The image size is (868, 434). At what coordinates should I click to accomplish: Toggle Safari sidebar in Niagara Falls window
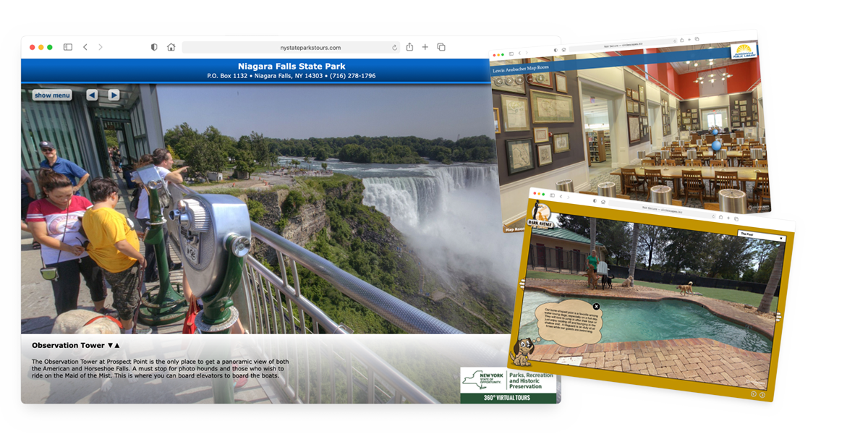67,47
